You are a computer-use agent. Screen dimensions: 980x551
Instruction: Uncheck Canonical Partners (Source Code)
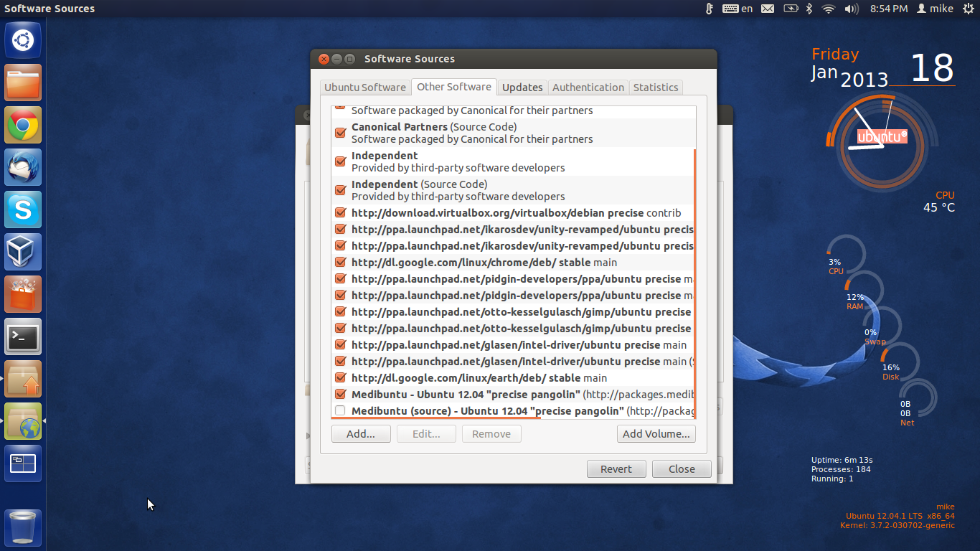340,133
